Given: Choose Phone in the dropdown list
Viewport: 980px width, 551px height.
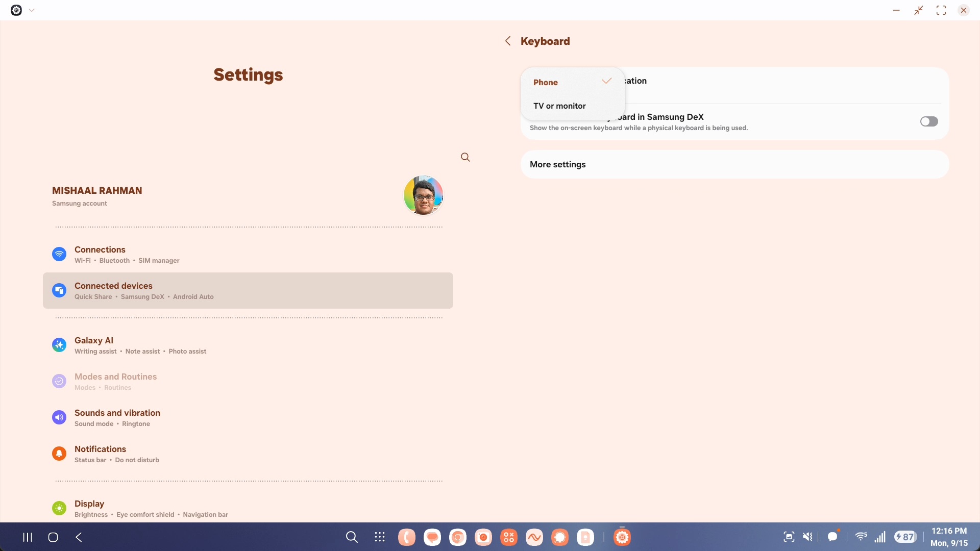Looking at the screenshot, I should click(x=546, y=83).
